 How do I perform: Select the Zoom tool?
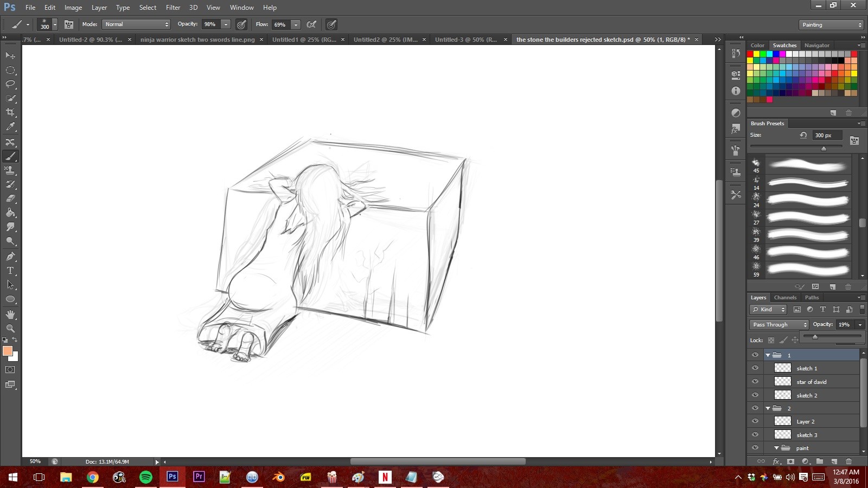[10, 329]
